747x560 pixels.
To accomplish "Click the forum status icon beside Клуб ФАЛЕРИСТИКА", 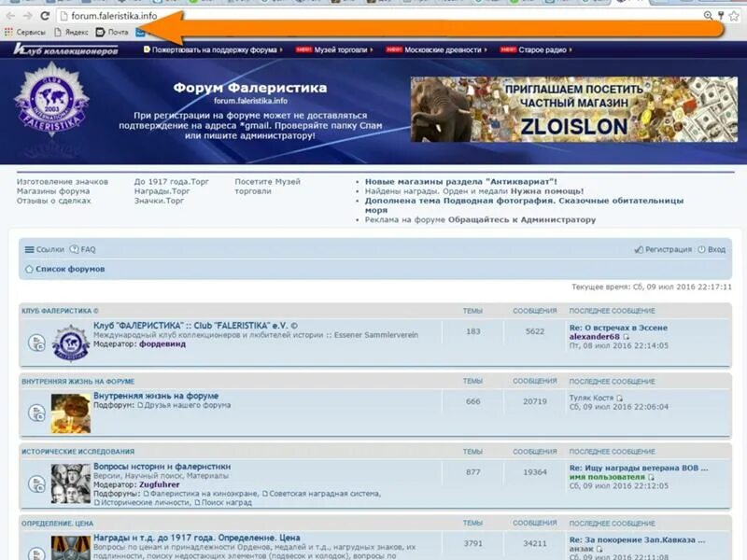I will [36, 343].
